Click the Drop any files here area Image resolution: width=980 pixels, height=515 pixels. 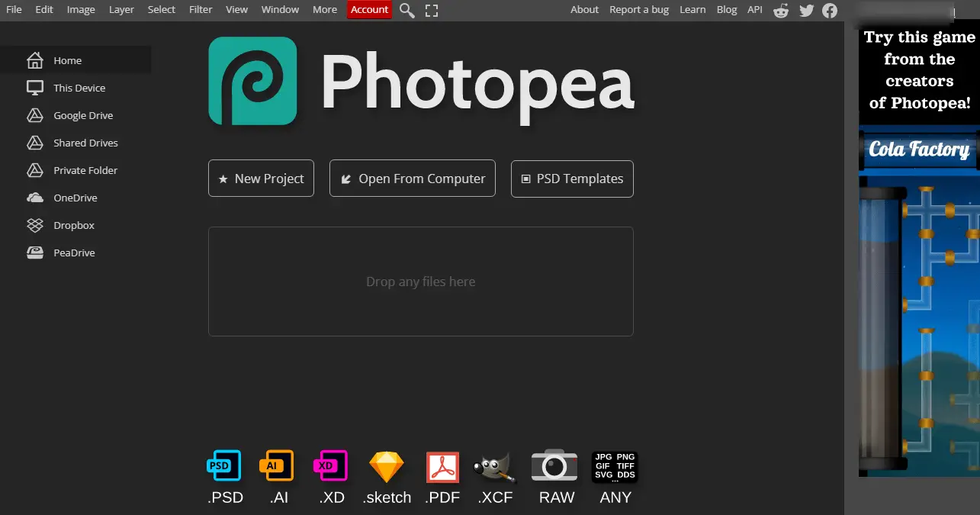420,282
